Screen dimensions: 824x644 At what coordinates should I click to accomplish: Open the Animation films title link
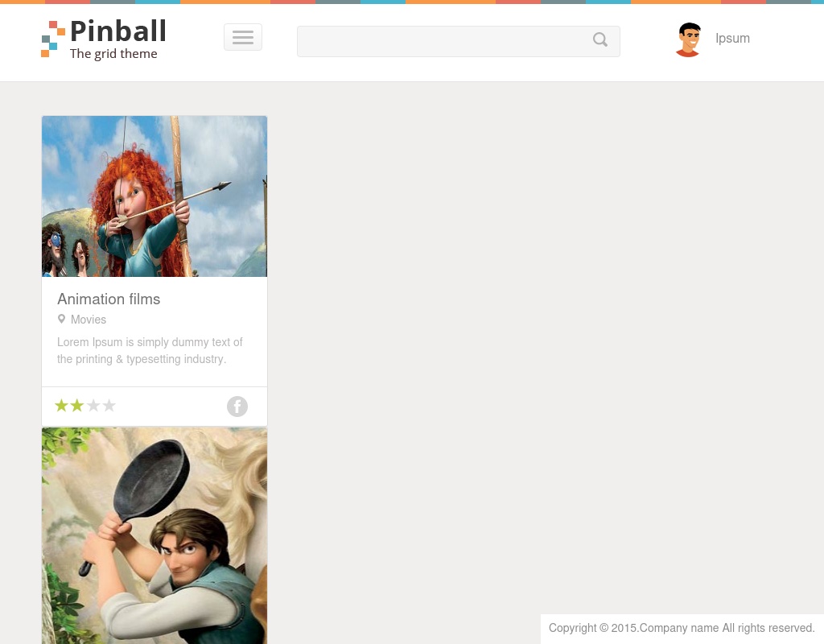(x=109, y=299)
